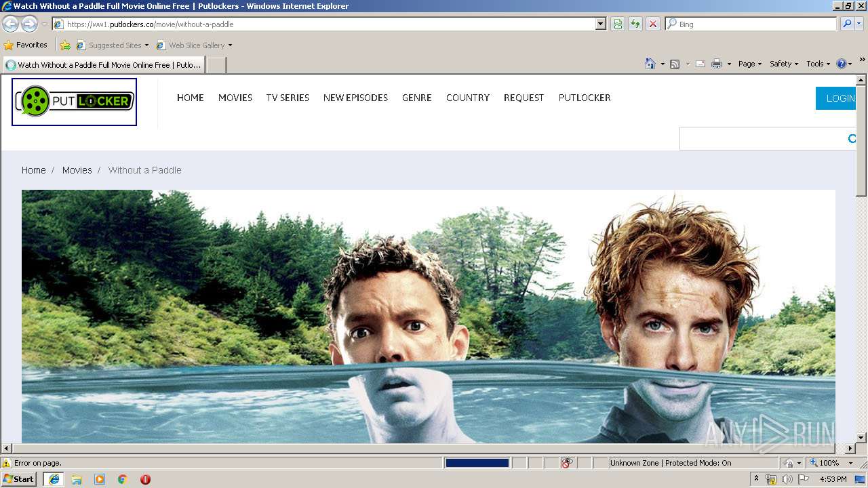
Task: Expand Home button dropdown arrow
Action: click(662, 64)
